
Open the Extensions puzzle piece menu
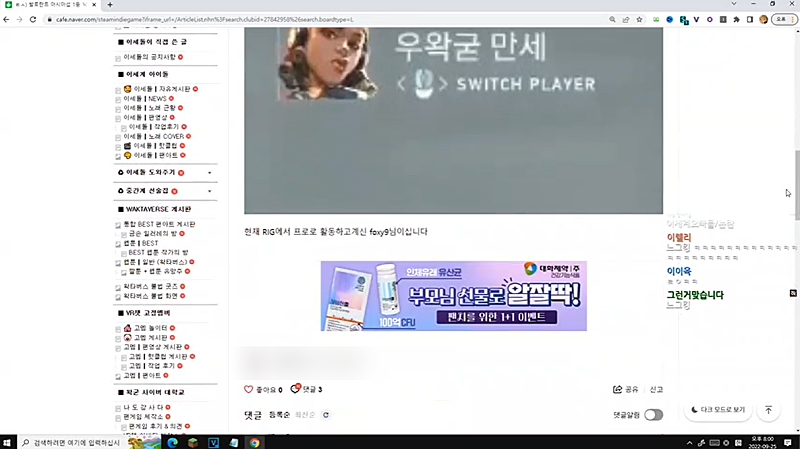[x=736, y=19]
